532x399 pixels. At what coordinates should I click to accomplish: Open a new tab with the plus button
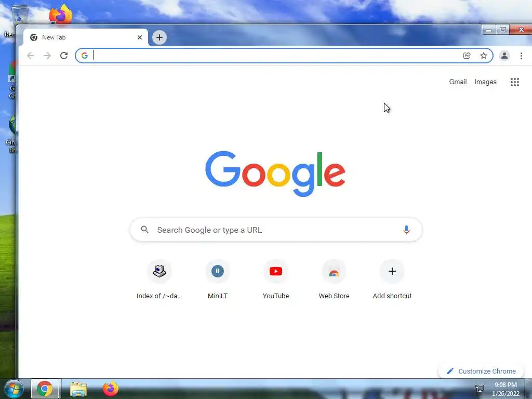[x=159, y=37]
